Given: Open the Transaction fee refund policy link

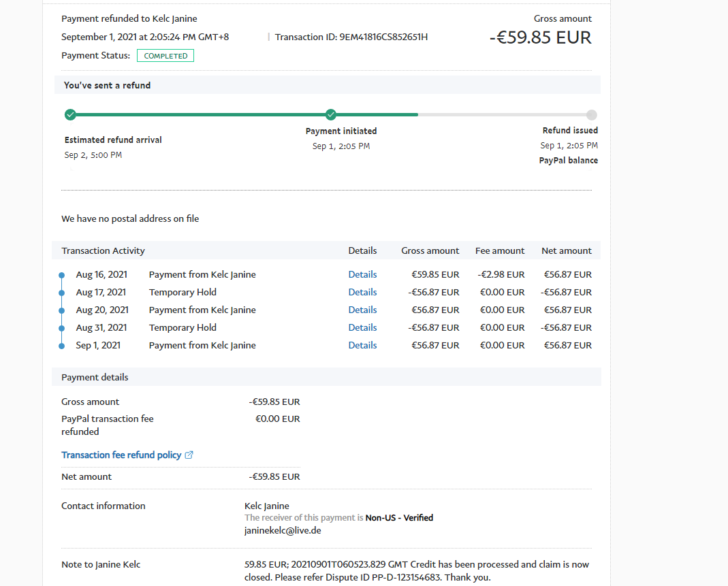Looking at the screenshot, I should 121,455.
